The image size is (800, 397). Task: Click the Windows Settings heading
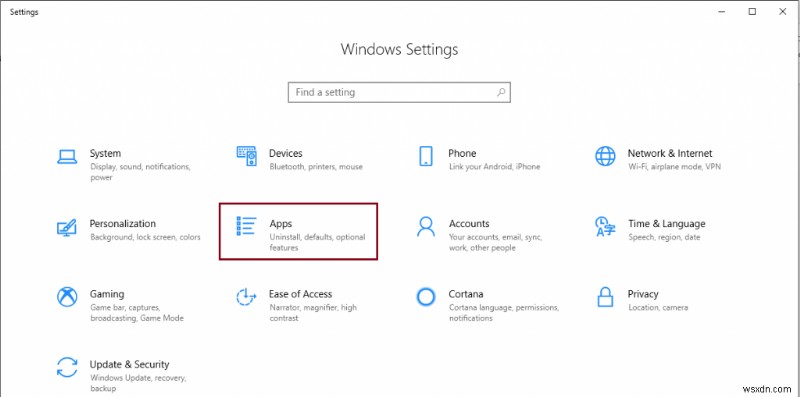click(399, 49)
